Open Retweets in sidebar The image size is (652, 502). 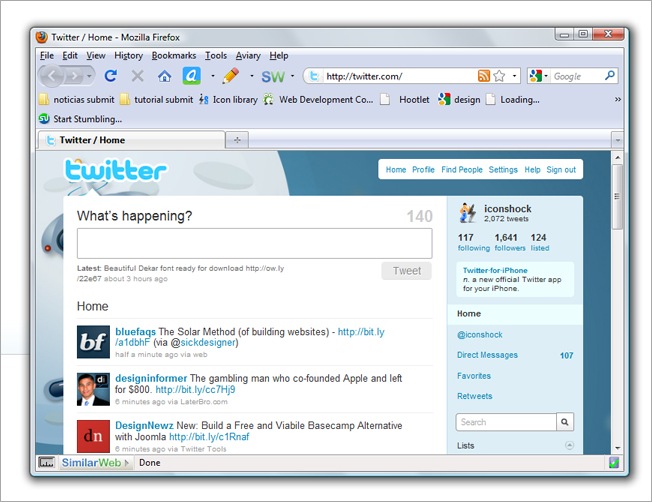(474, 396)
